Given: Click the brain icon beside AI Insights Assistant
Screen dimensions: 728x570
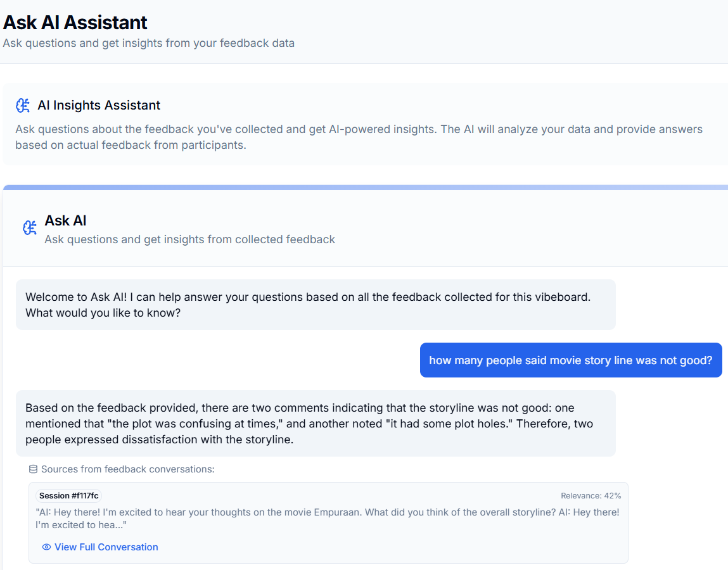Looking at the screenshot, I should (23, 105).
